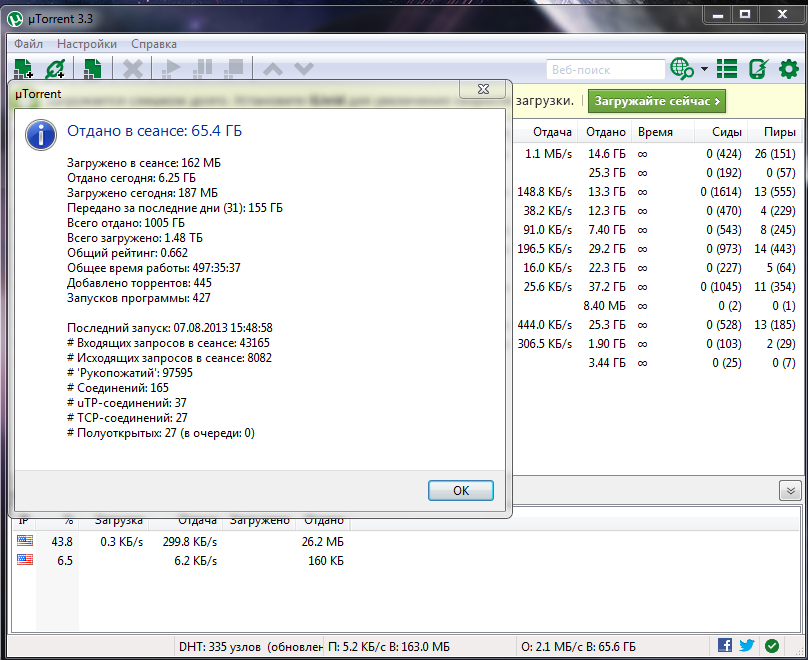808x660 pixels.
Task: Select the 26 (151) peers cell
Action: point(775,154)
